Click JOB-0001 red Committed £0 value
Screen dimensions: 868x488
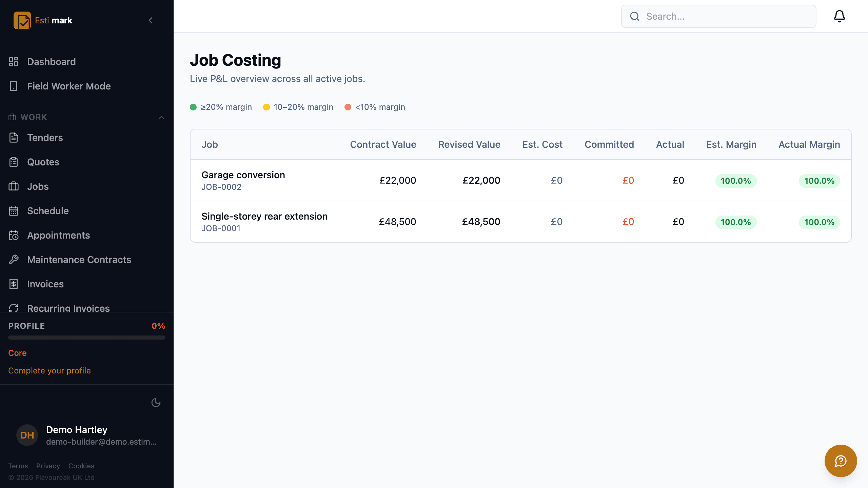628,222
